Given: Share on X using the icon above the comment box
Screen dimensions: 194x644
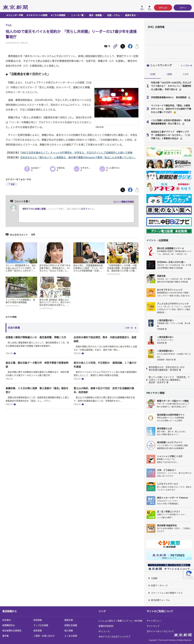Looking at the screenshot, I should pyautogui.click(x=123, y=190).
